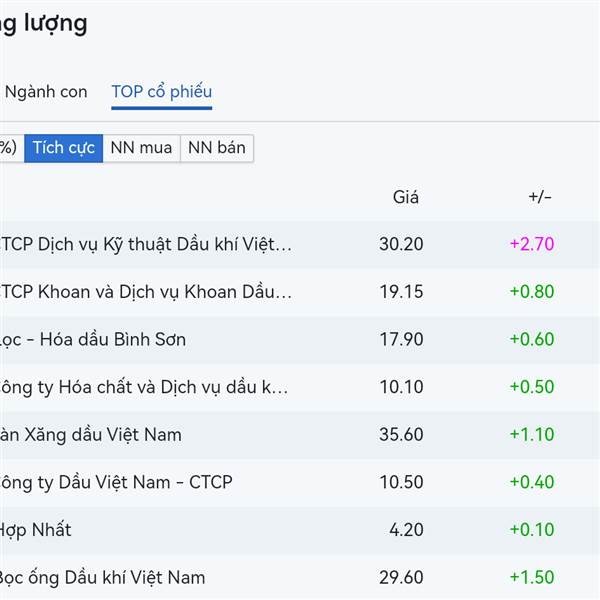The width and height of the screenshot is (600, 600).
Task: Switch to the Ngành con tab
Action: coord(46,92)
